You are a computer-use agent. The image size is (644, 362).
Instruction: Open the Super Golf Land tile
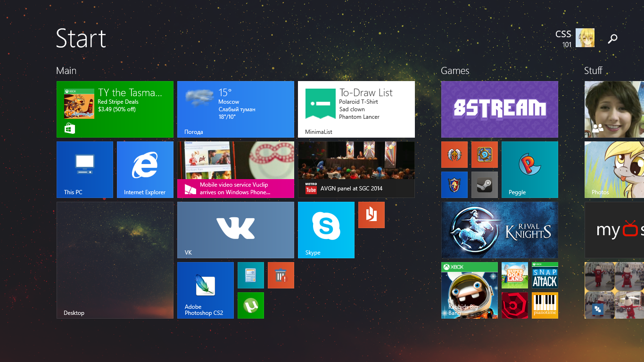click(x=515, y=275)
